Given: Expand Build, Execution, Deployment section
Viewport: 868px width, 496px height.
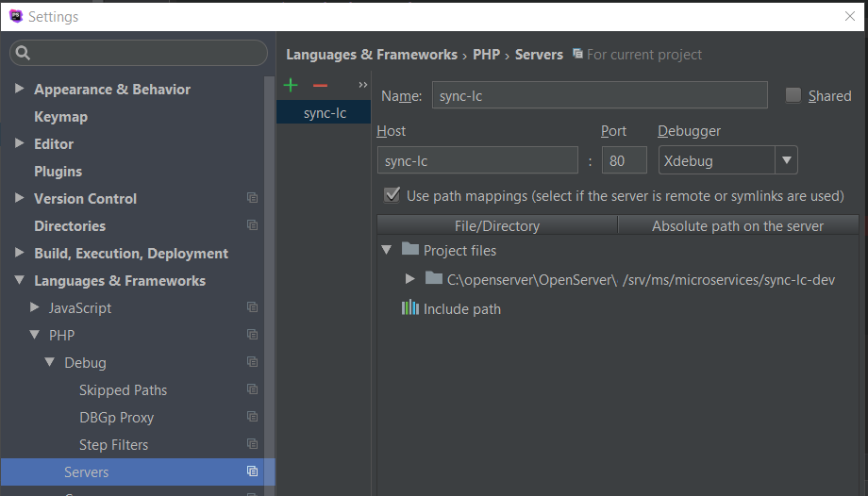Looking at the screenshot, I should (x=20, y=253).
